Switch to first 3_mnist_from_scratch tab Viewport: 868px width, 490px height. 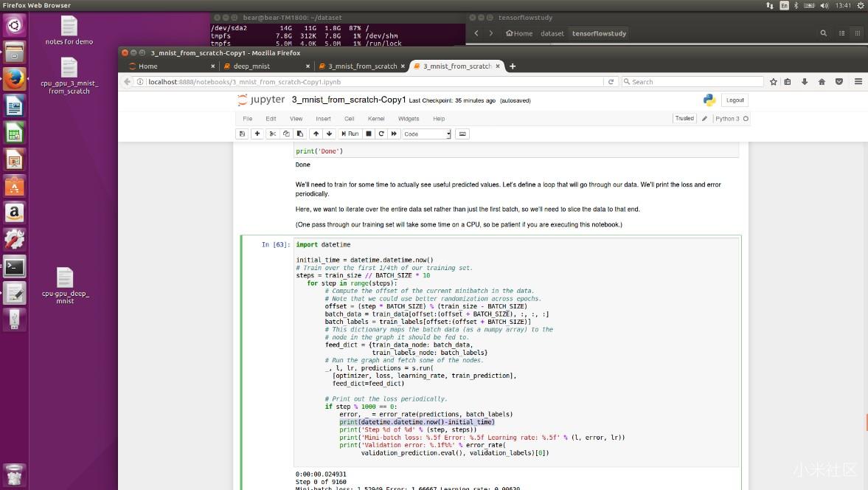[362, 66]
